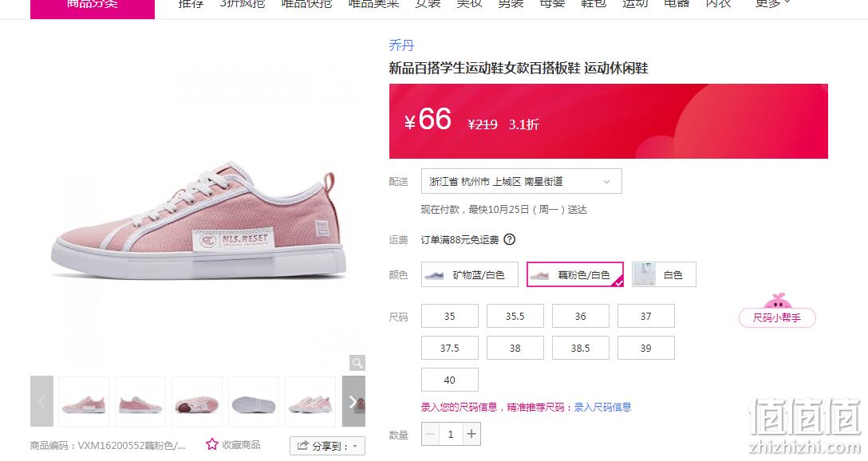Click the shoe sole thumbnail
The width and height of the screenshot is (868, 461).
(x=254, y=402)
